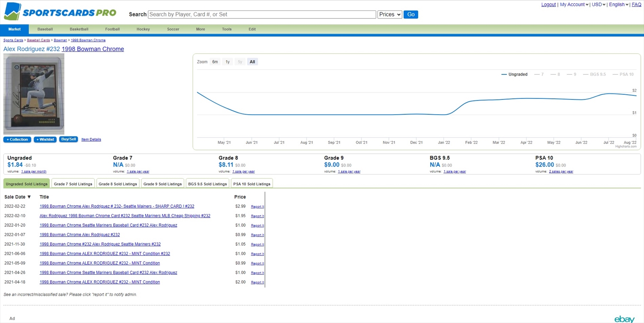Open the Tools navigation menu

coord(227,29)
